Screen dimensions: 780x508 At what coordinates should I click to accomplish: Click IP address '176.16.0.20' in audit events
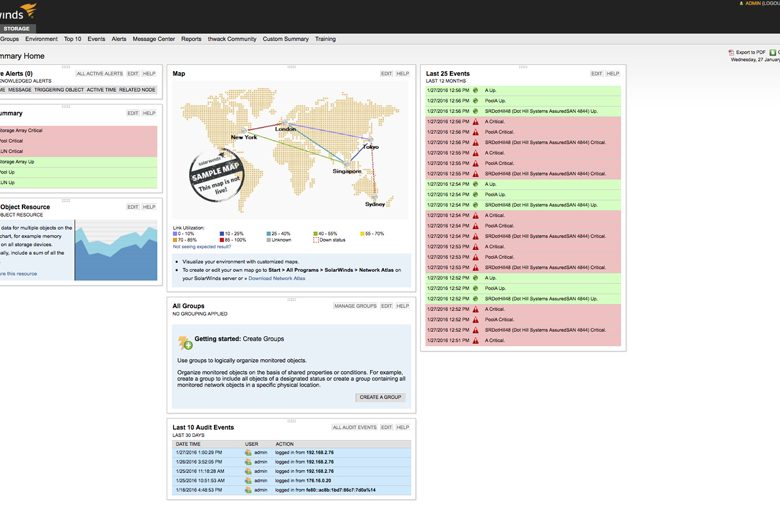point(318,481)
